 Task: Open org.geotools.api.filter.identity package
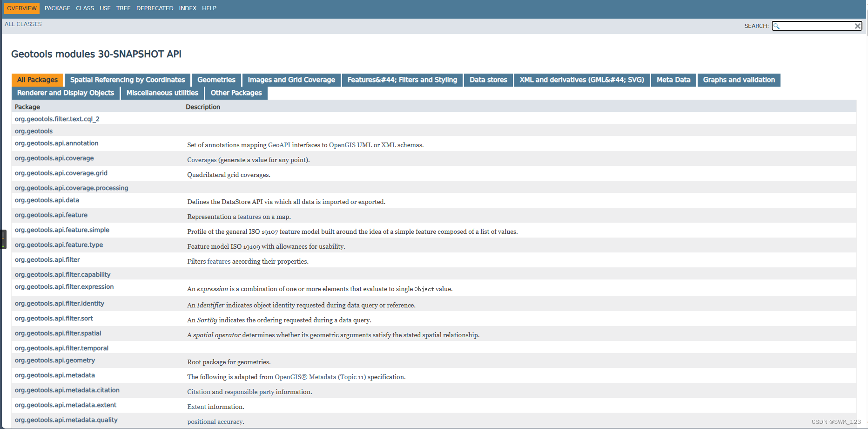[60, 304]
